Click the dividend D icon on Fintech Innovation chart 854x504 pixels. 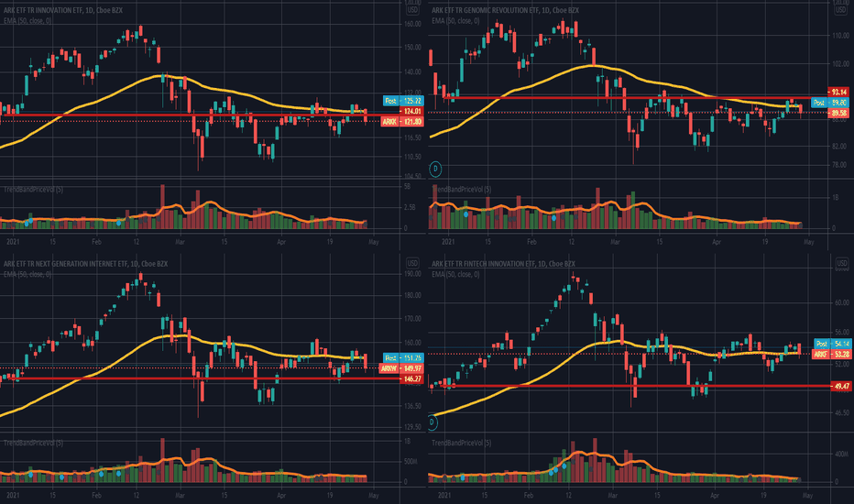pyautogui.click(x=432, y=422)
